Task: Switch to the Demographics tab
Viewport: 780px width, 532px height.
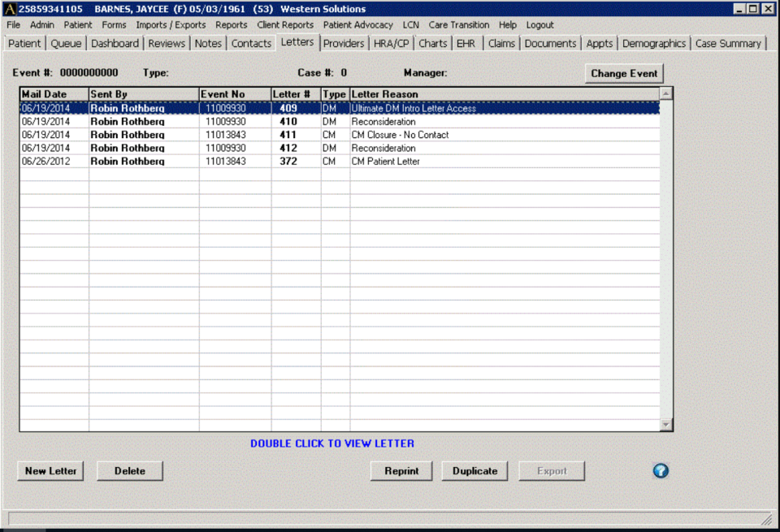Action: click(654, 44)
